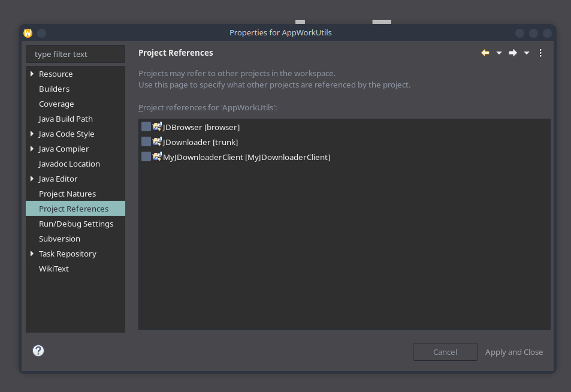Click the JDownloader project icon

158,141
